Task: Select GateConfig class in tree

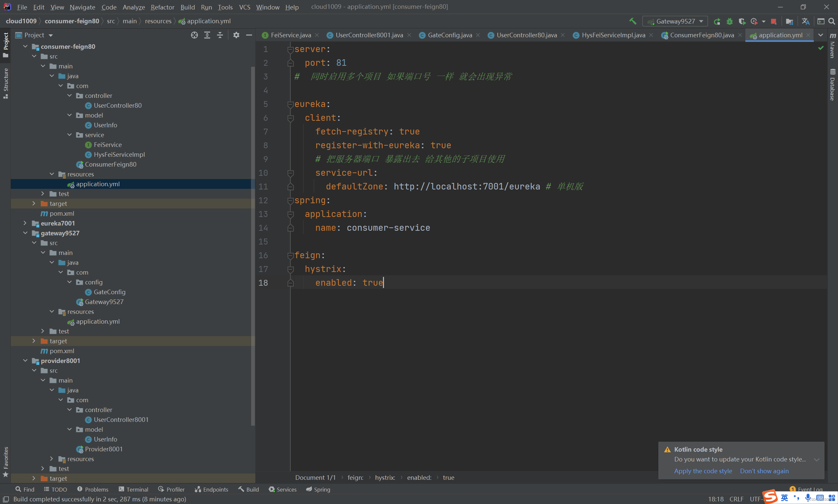Action: 109,292
